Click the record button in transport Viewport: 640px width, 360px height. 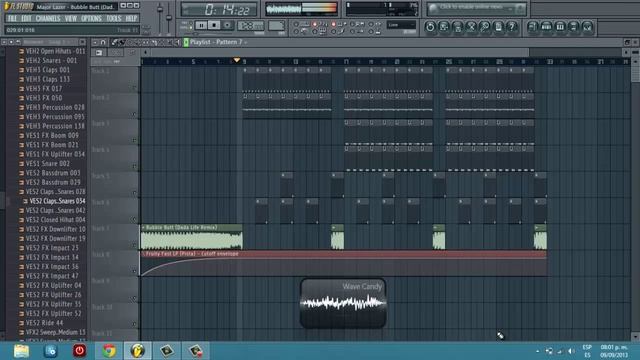[227, 25]
